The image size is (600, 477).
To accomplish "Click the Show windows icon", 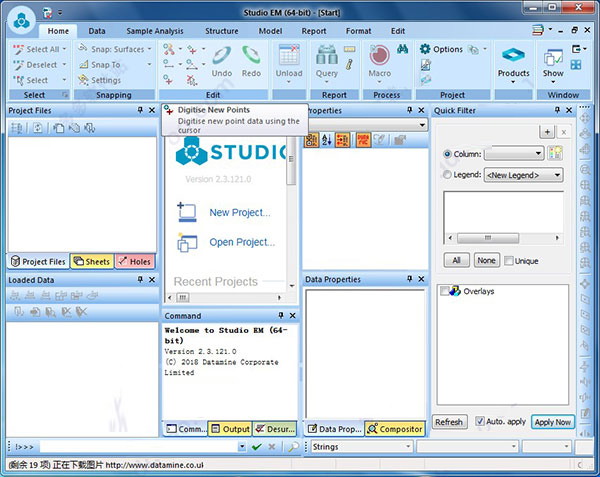I will click(553, 57).
